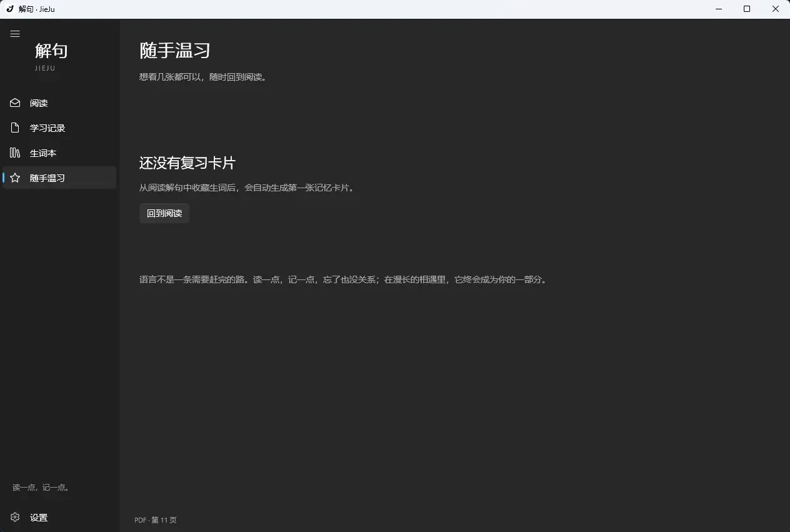The image size is (790, 532).
Task: Click the JieJu app icon in title bar
Action: click(x=9, y=9)
